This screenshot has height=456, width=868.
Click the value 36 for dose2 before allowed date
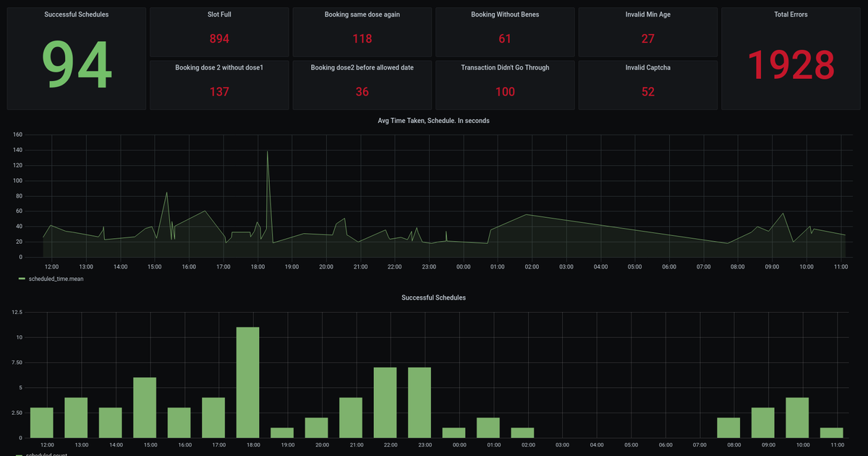[362, 92]
